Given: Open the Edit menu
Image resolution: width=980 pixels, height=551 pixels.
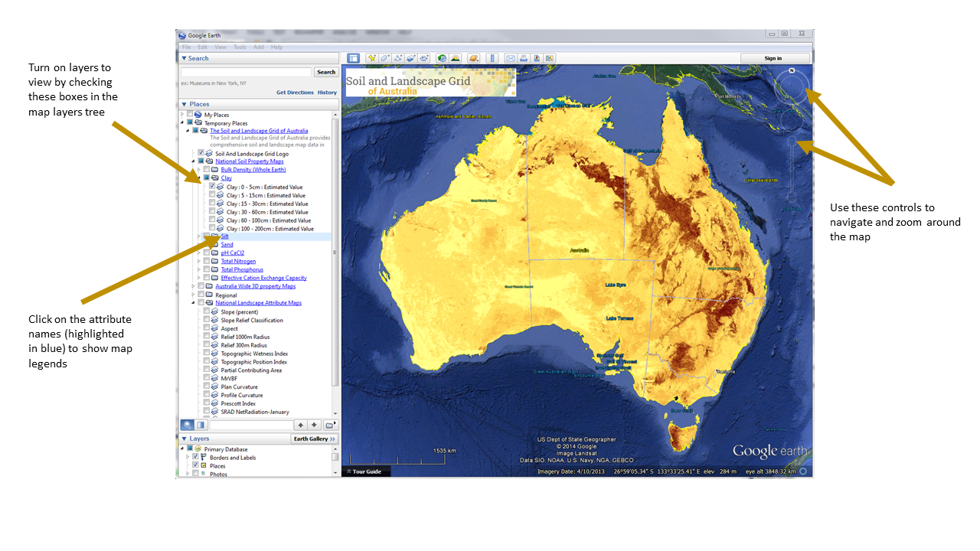Looking at the screenshot, I should pyautogui.click(x=203, y=47).
